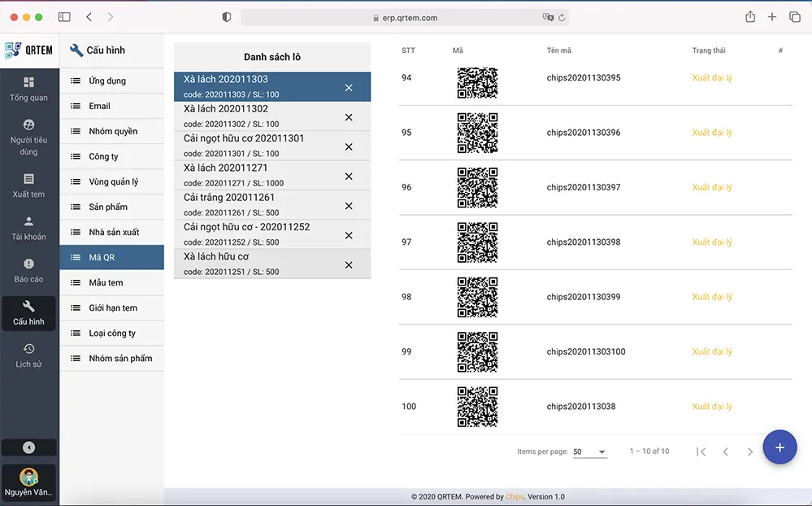Click the erp.qrtem.com address bar

405,18
